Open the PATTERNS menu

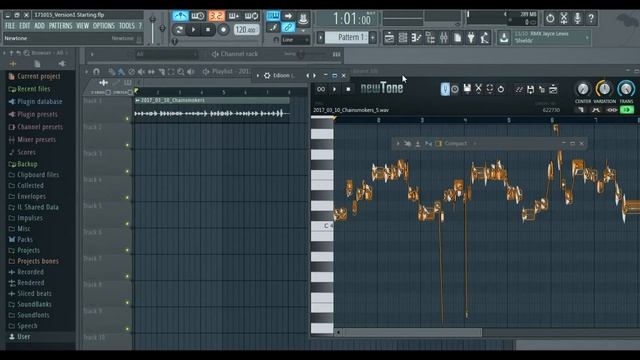tap(60, 26)
